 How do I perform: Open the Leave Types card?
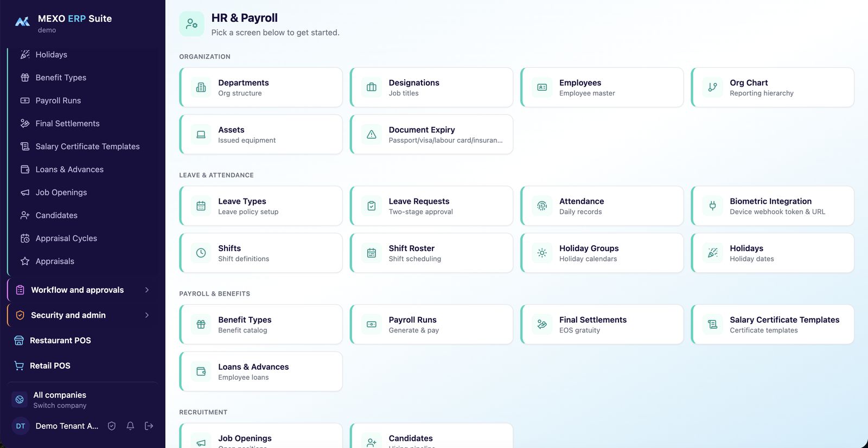click(261, 206)
